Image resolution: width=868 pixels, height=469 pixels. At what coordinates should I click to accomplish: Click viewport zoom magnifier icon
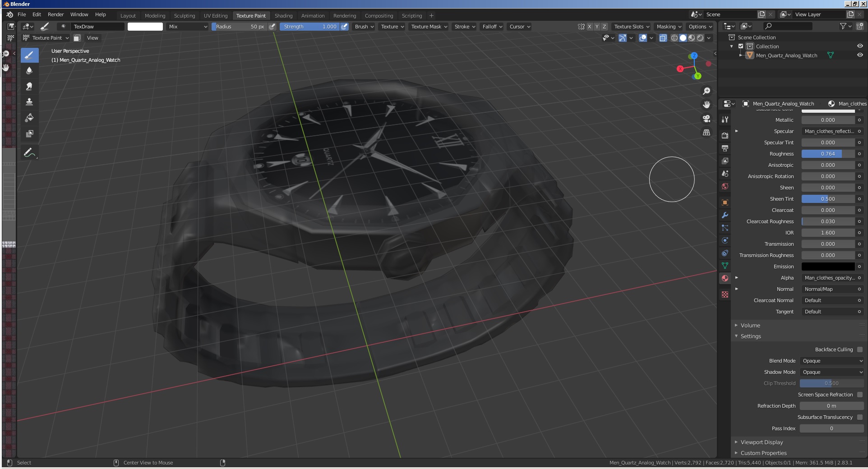(706, 91)
